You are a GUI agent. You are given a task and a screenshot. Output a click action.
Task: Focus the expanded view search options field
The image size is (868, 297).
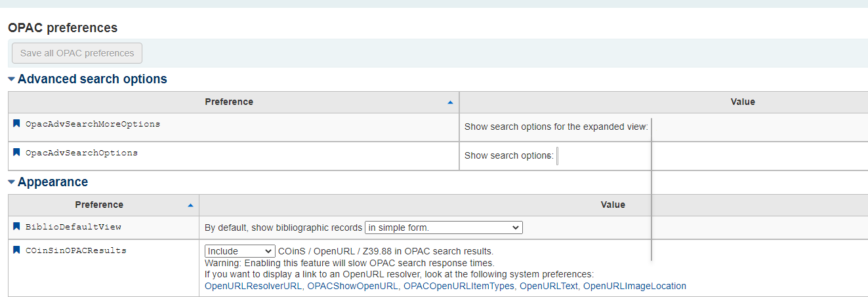(x=651, y=127)
